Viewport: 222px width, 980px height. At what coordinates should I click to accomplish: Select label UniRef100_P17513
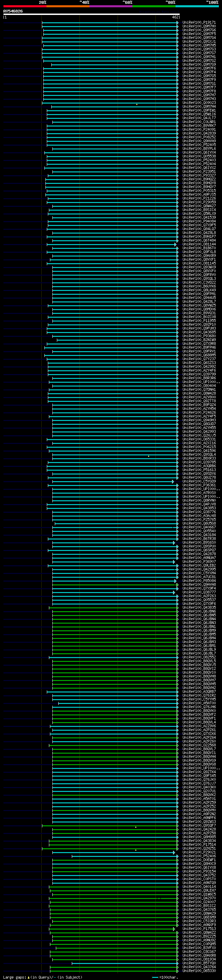click(199, 929)
